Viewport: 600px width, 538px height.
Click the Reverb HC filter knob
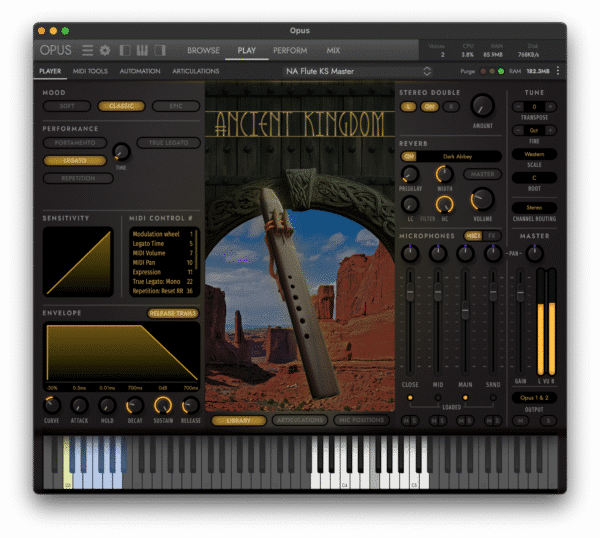pos(444,204)
